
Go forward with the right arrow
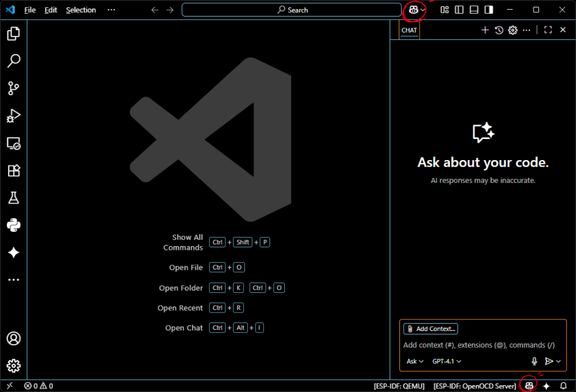(x=170, y=10)
